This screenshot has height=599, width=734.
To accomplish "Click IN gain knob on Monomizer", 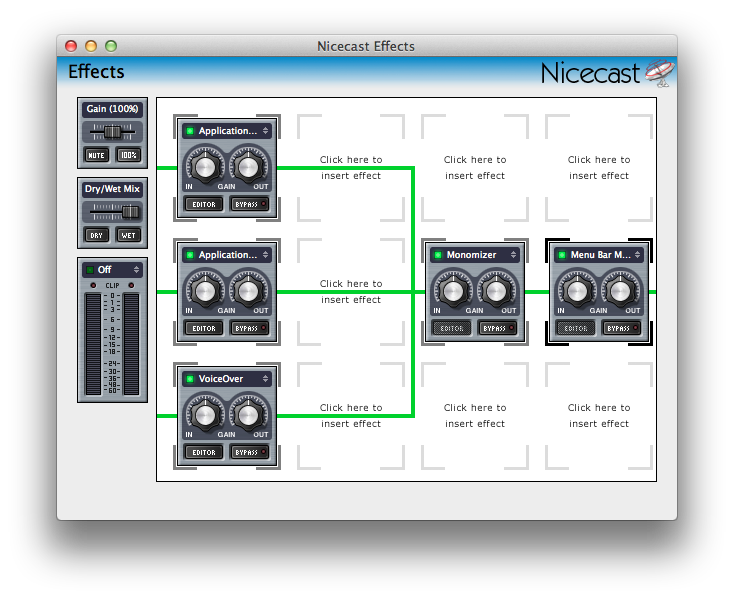I will pos(453,291).
